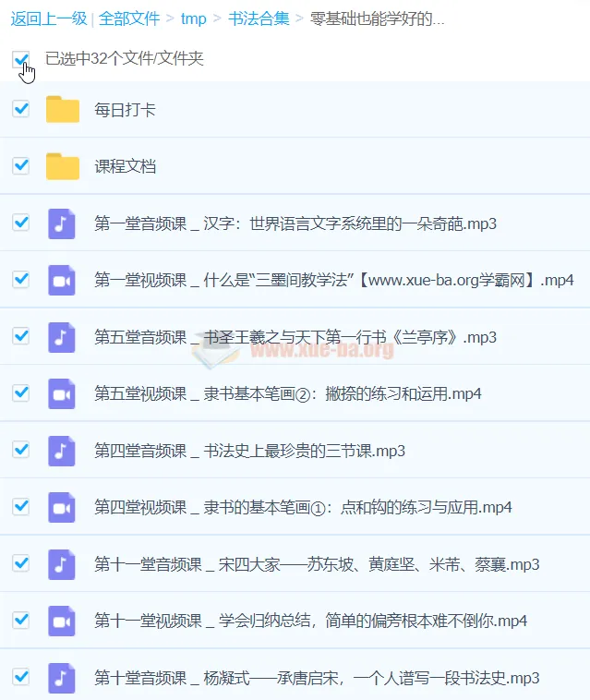Click video icon for 第十一堂视频课 mp4

62,621
